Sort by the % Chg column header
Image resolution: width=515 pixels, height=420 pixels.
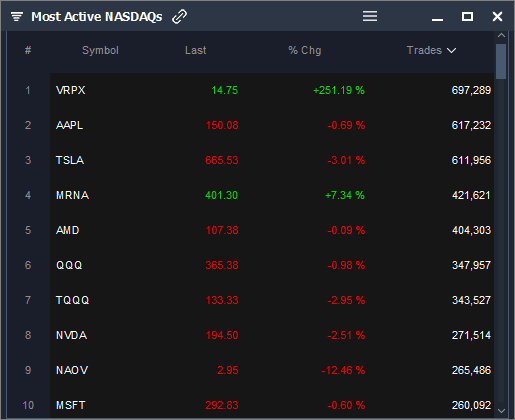[x=305, y=50]
